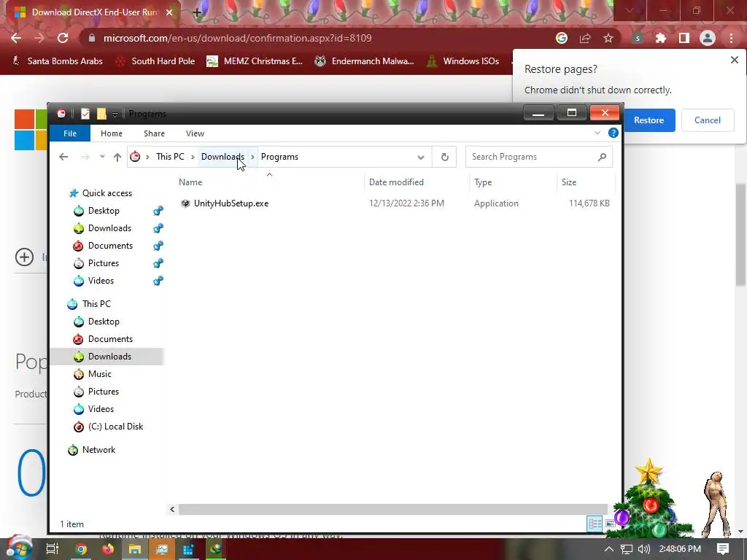Open a new Chrome tab
This screenshot has height=560, width=747.
197,12
